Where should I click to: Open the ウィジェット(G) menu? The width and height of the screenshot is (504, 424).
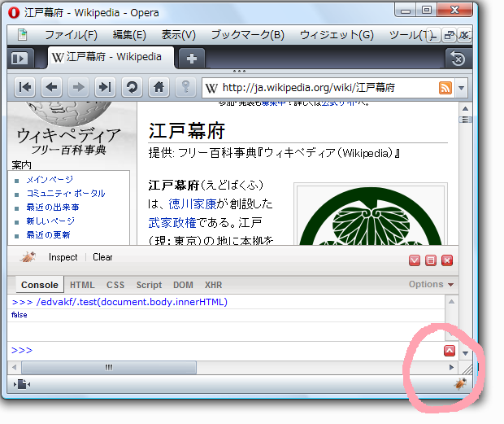(337, 34)
